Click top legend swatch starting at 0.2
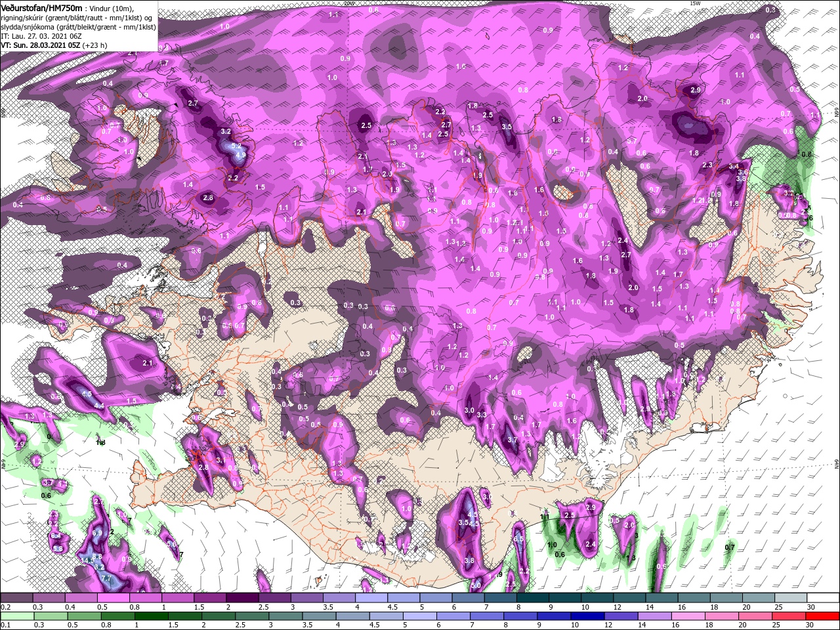 tap(16, 598)
